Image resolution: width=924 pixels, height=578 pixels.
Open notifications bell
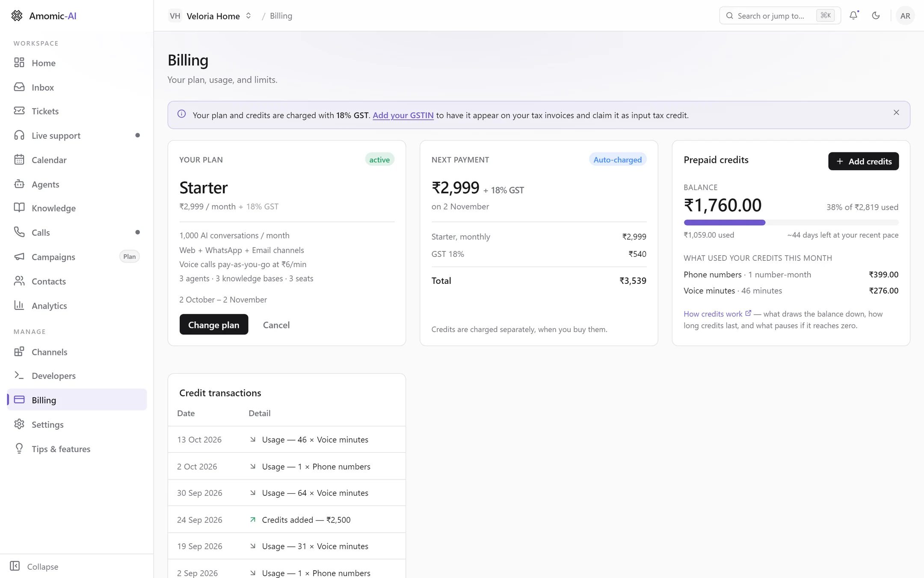(853, 15)
